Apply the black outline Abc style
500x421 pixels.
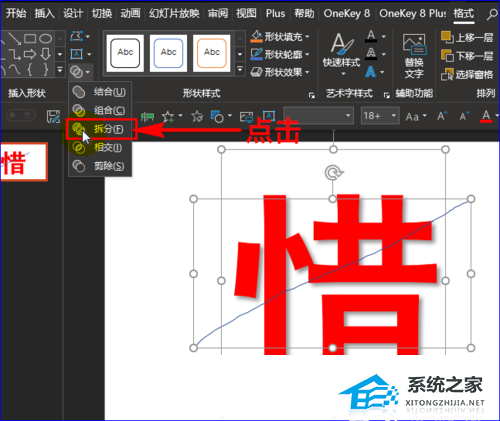point(125,53)
